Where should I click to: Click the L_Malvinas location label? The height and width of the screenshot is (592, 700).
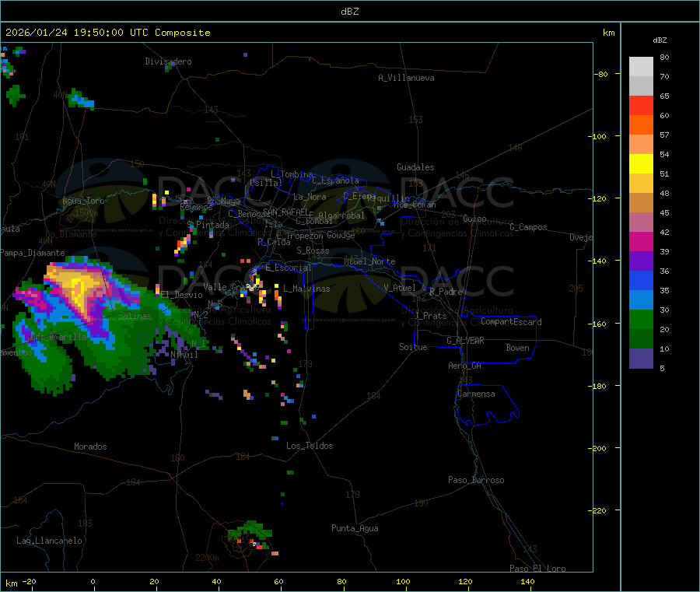click(x=306, y=289)
